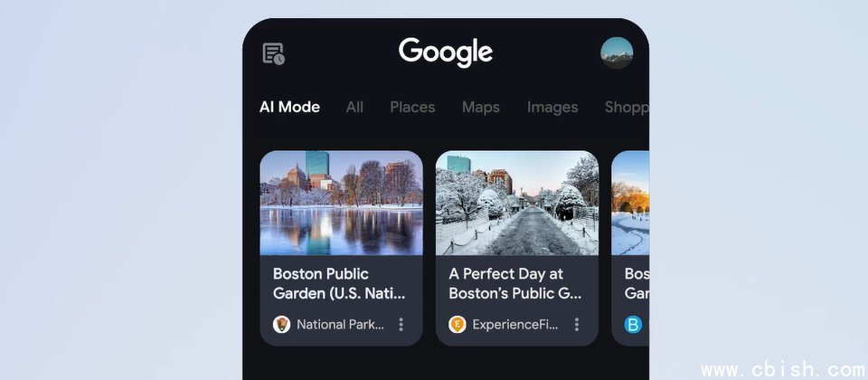Open the AI Mode history icon
The height and width of the screenshot is (380, 868).
click(x=273, y=54)
